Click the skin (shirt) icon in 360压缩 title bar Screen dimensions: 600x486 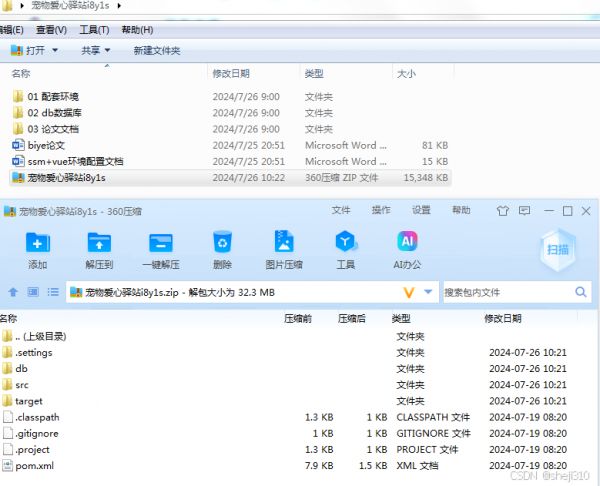[503, 211]
